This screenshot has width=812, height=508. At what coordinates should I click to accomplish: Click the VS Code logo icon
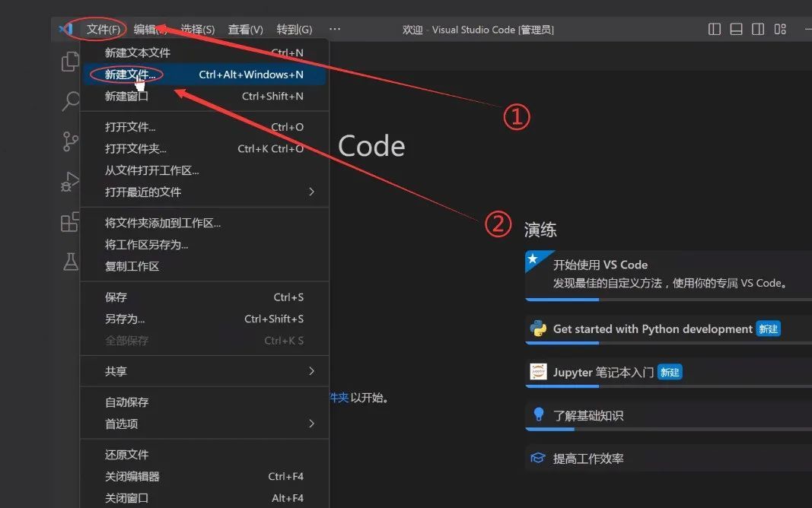point(65,29)
